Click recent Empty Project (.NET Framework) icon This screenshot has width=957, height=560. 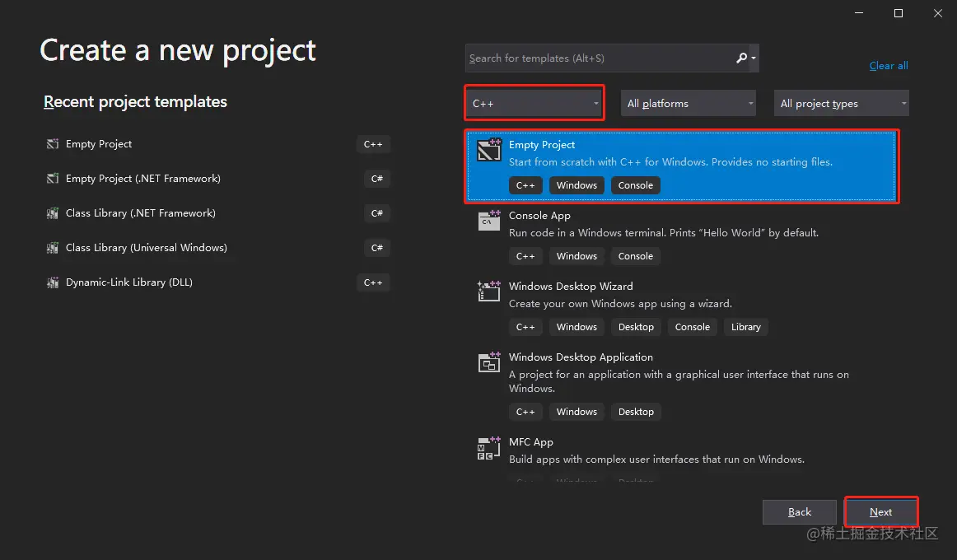click(x=53, y=178)
